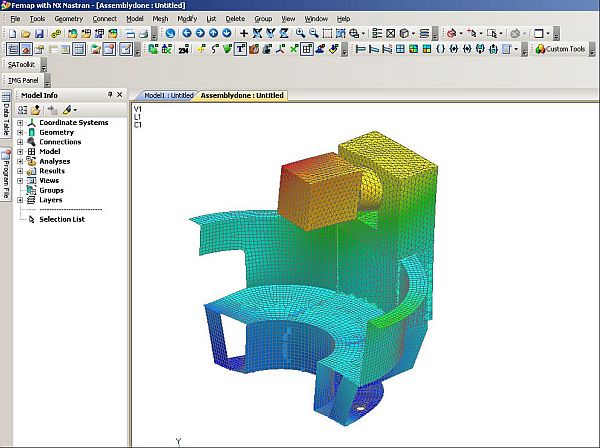
Task: Open the Window menu
Action: 316,19
